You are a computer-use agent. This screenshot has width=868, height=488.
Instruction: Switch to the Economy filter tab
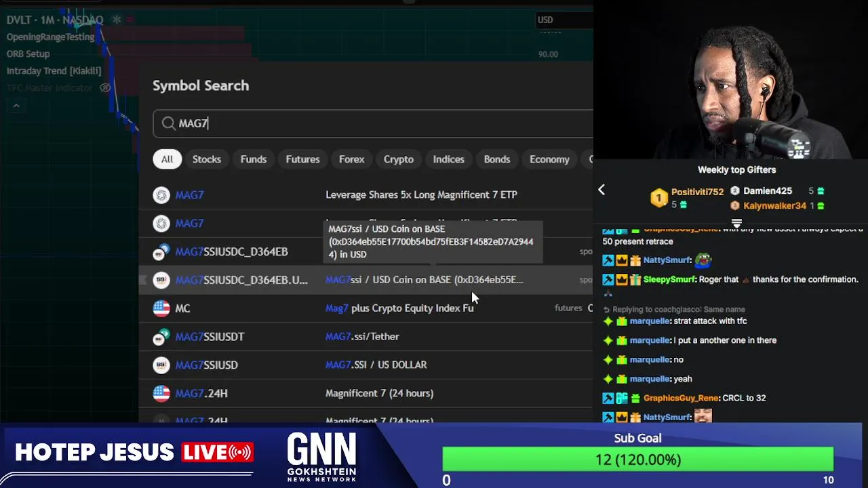[x=549, y=159]
